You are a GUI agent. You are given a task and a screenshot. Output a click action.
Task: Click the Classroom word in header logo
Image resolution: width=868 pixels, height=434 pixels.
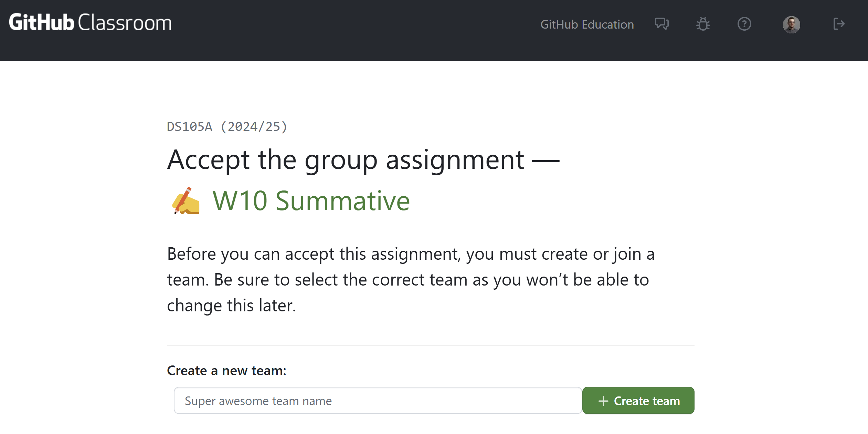pyautogui.click(x=125, y=23)
